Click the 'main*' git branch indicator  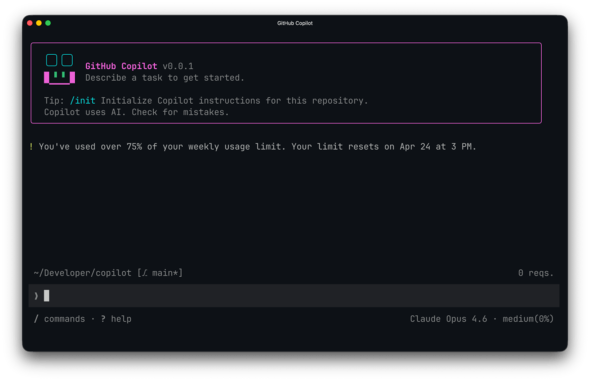pyautogui.click(x=160, y=273)
